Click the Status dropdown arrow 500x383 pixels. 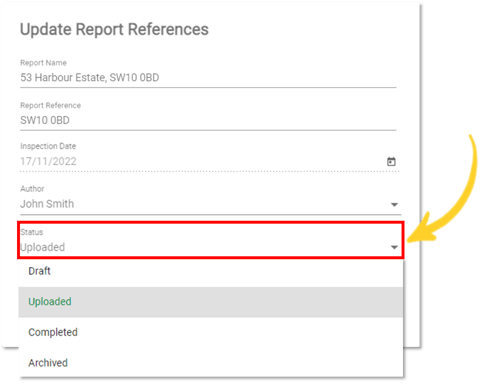coord(394,247)
